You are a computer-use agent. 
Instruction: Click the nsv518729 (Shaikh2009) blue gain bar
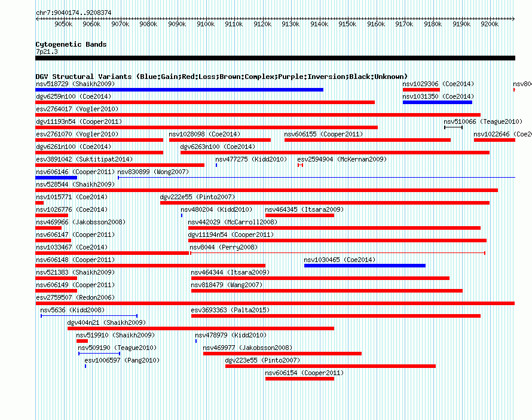[179, 90]
